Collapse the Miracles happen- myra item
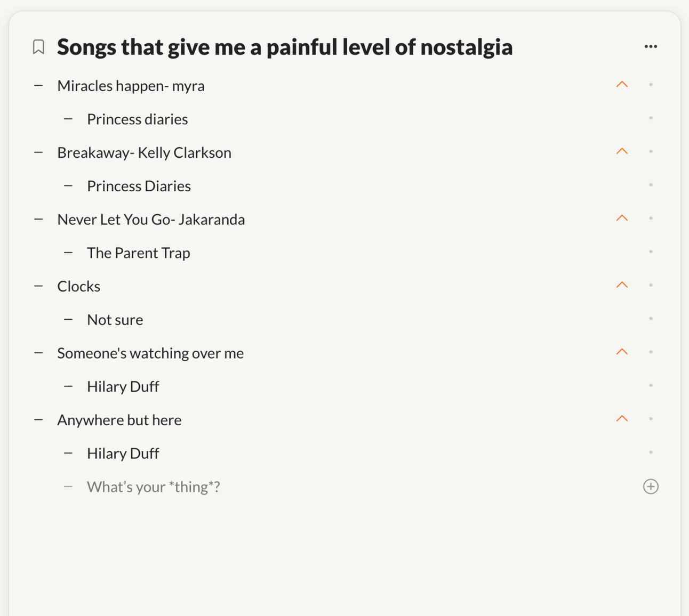 pyautogui.click(x=622, y=85)
